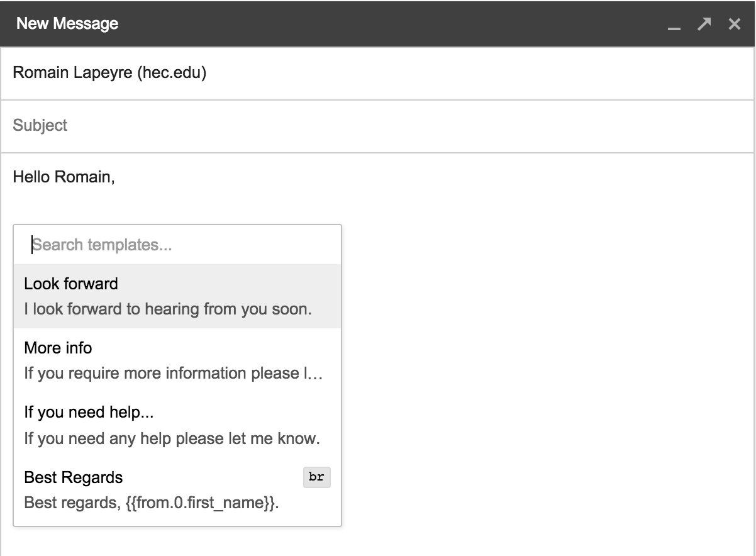The height and width of the screenshot is (556, 756).
Task: Click empty space right of the Subject placeholder
Action: point(409,126)
